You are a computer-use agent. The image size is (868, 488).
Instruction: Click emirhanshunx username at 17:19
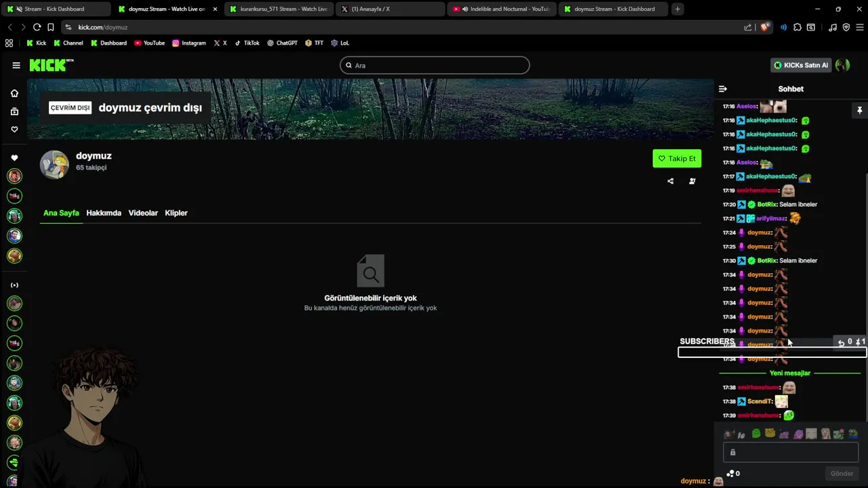coord(757,190)
